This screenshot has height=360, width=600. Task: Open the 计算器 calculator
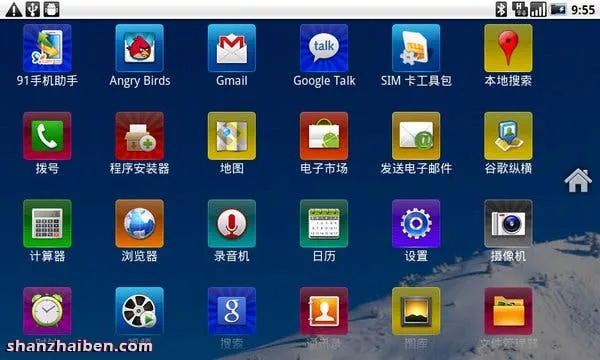tap(47, 223)
